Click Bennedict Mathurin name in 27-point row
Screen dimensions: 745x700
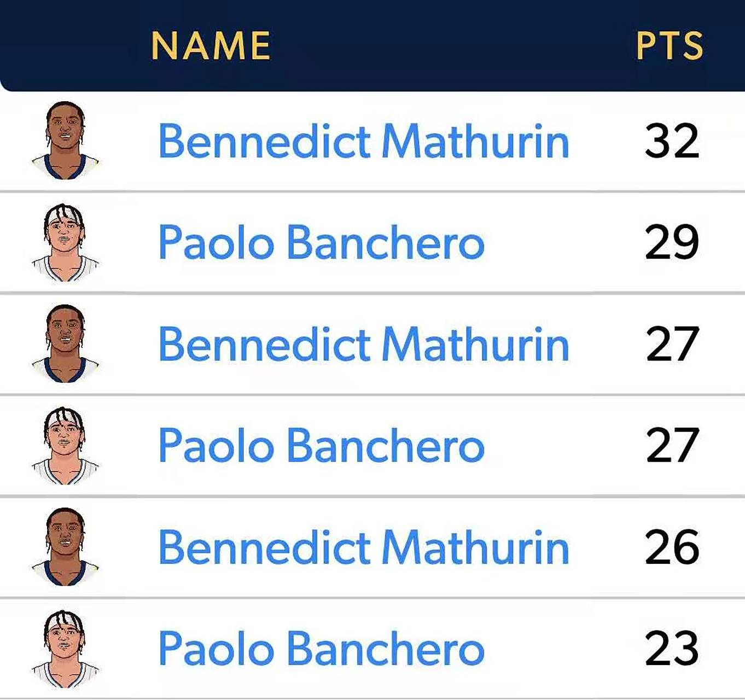[364, 345]
